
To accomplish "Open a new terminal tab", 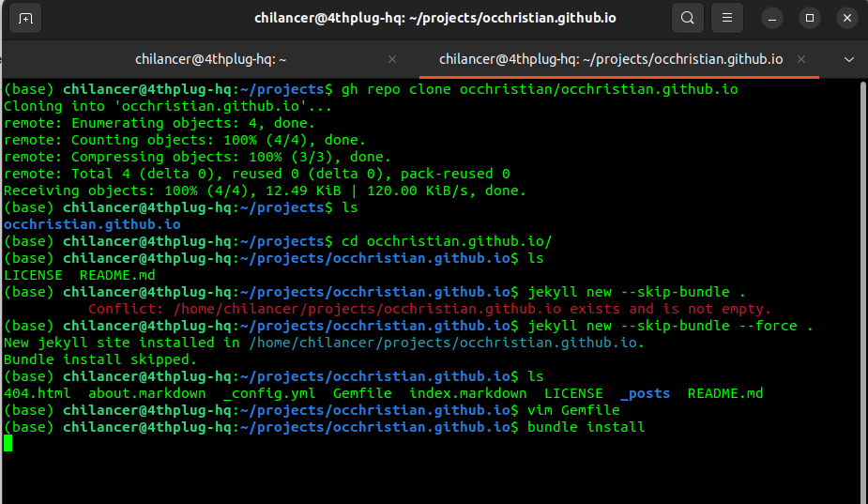I will [25, 18].
